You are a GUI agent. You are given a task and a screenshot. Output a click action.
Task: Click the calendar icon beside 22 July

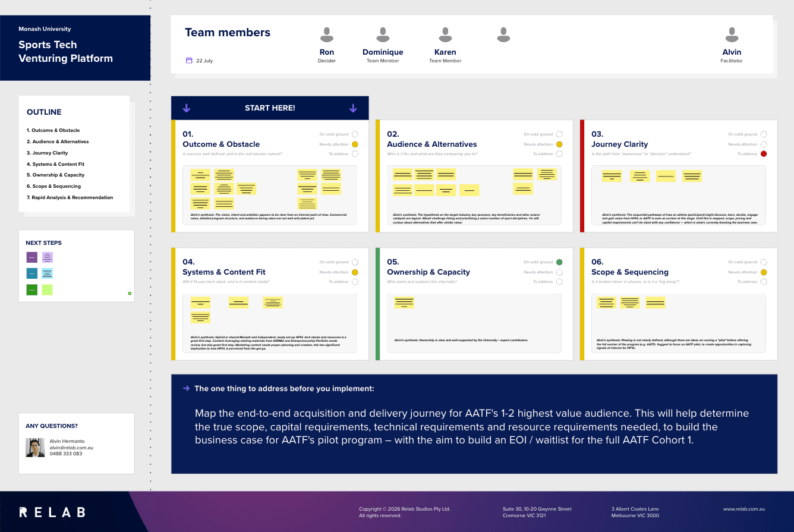189,61
